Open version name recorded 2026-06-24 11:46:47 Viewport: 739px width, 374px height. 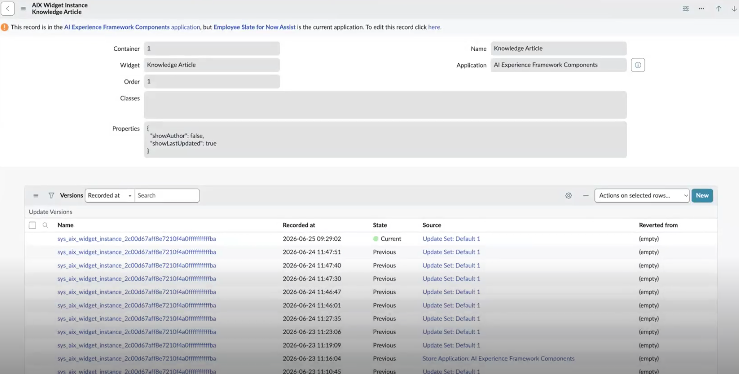[137, 292]
